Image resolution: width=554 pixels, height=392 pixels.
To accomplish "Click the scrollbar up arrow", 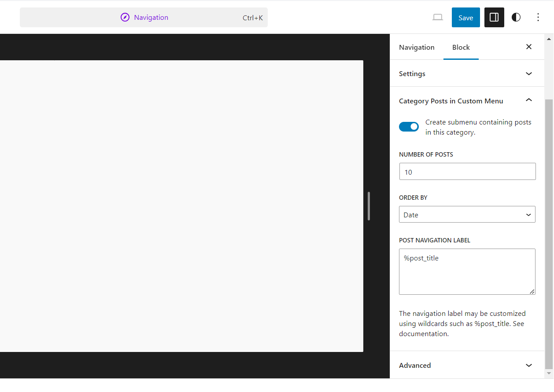I will coord(549,39).
